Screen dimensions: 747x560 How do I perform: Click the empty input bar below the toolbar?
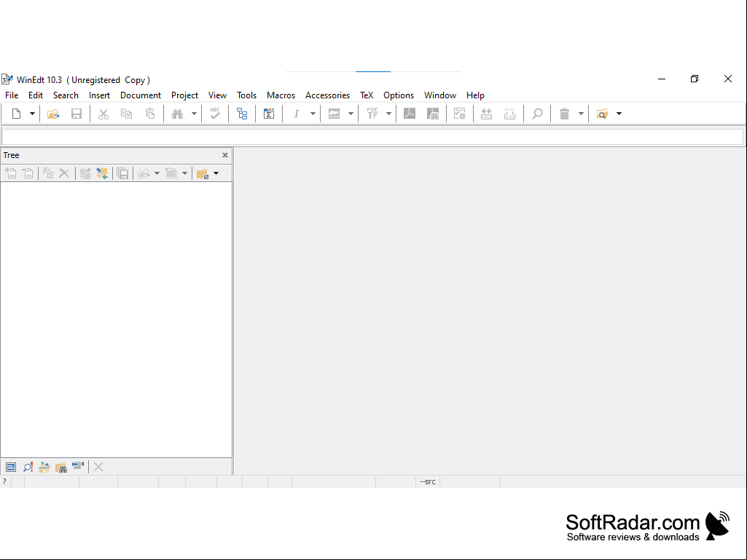(x=372, y=137)
